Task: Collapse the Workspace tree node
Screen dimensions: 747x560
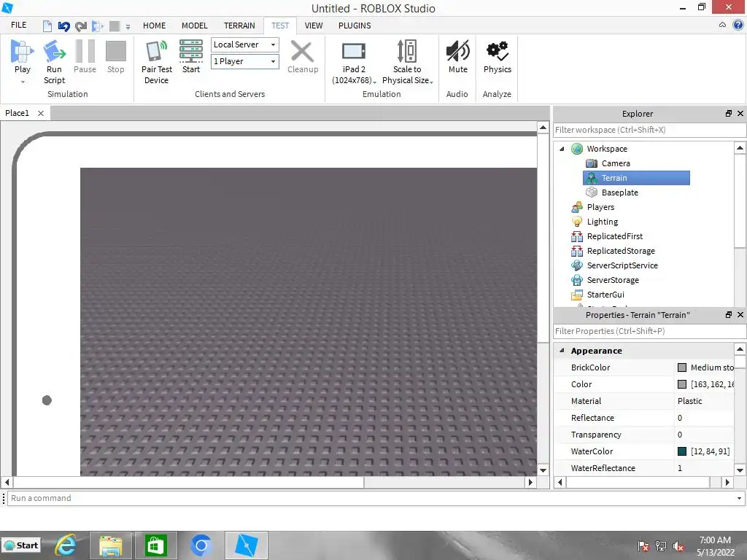Action: [562, 149]
